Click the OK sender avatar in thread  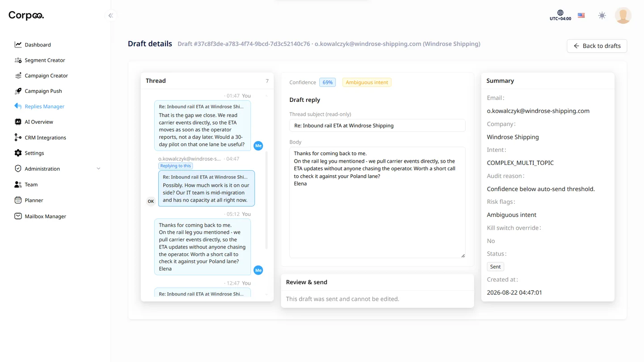click(x=151, y=201)
